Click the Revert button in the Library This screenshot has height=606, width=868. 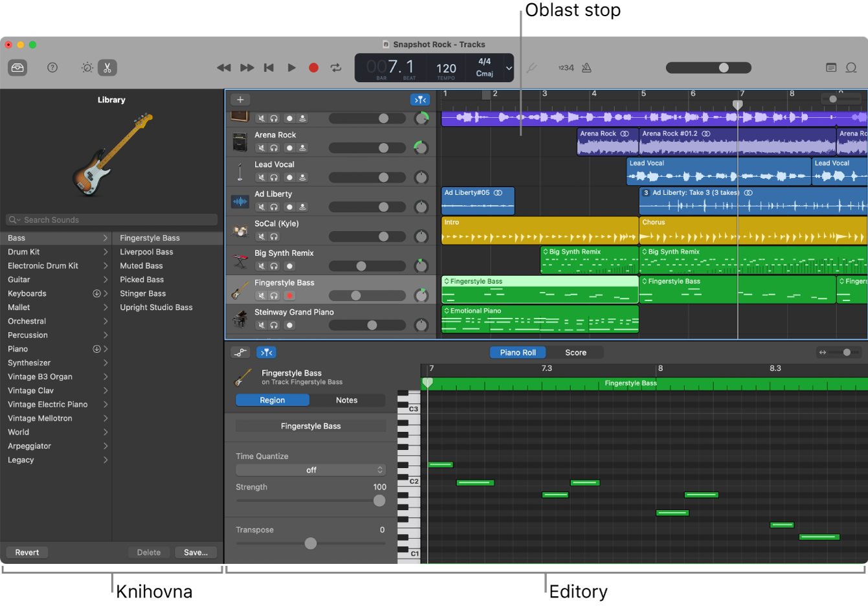tap(27, 552)
